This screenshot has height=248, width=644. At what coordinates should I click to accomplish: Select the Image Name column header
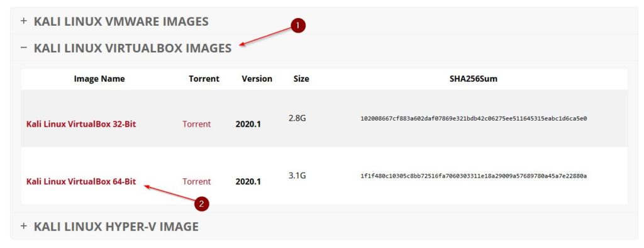pos(99,78)
